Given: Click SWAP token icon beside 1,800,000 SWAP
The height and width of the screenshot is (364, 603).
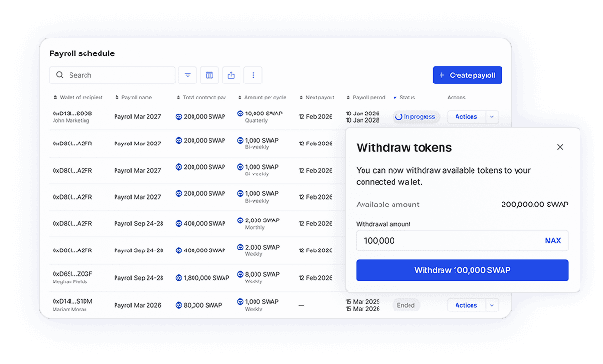Looking at the screenshot, I should tap(178, 278).
